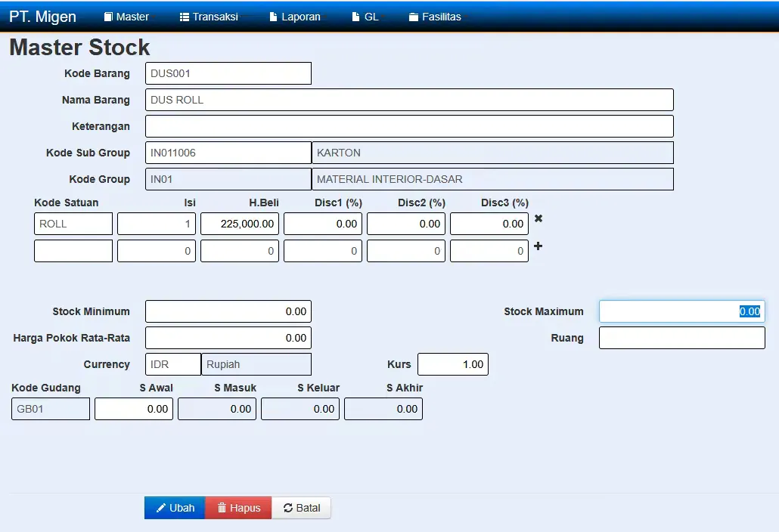Click the S Akhir field

point(383,409)
